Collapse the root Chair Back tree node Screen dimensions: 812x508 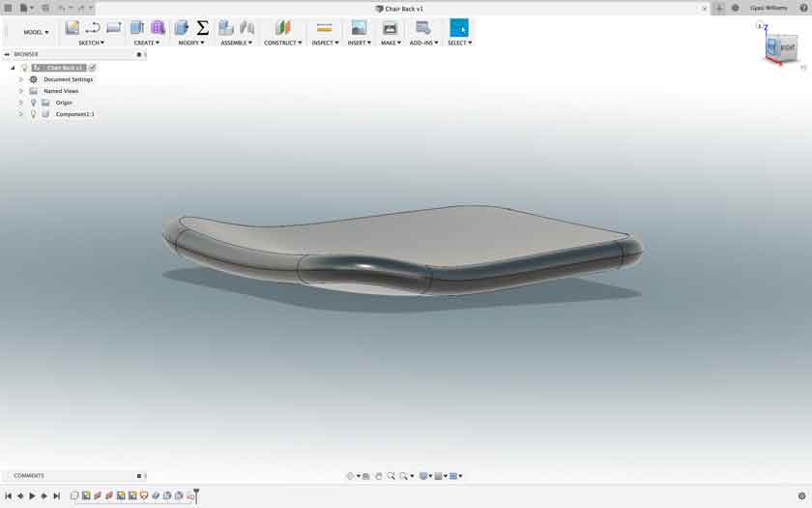tap(13, 68)
